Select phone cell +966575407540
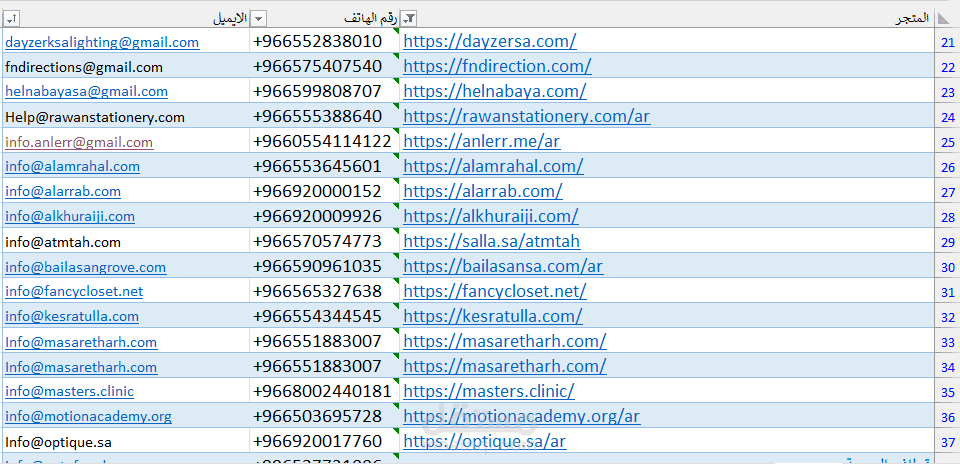The height and width of the screenshot is (464, 960). [324, 66]
